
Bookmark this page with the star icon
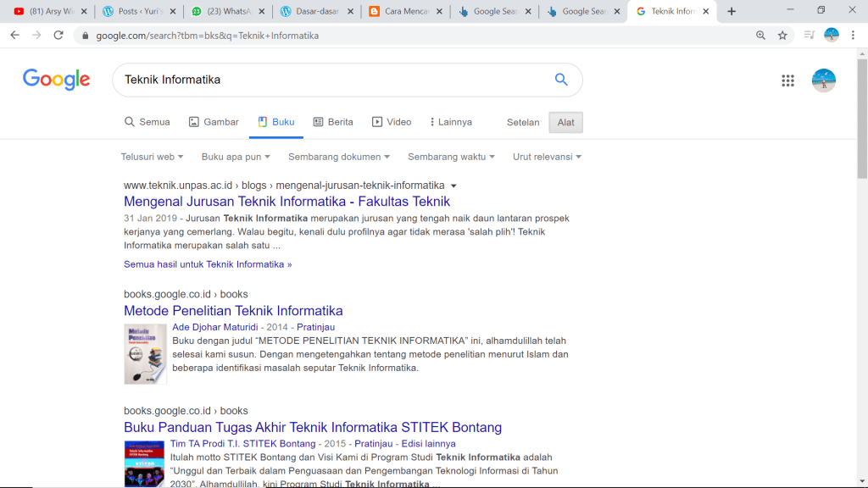(782, 36)
